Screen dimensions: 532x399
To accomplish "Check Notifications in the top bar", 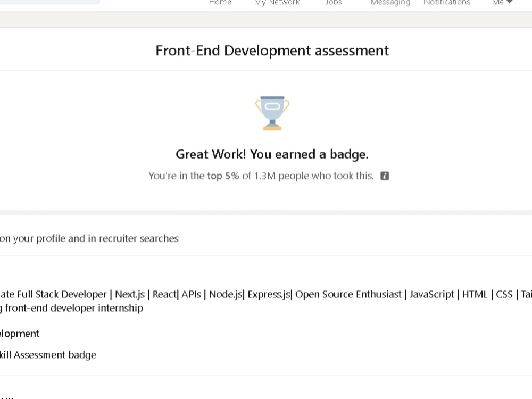I will (446, 3).
